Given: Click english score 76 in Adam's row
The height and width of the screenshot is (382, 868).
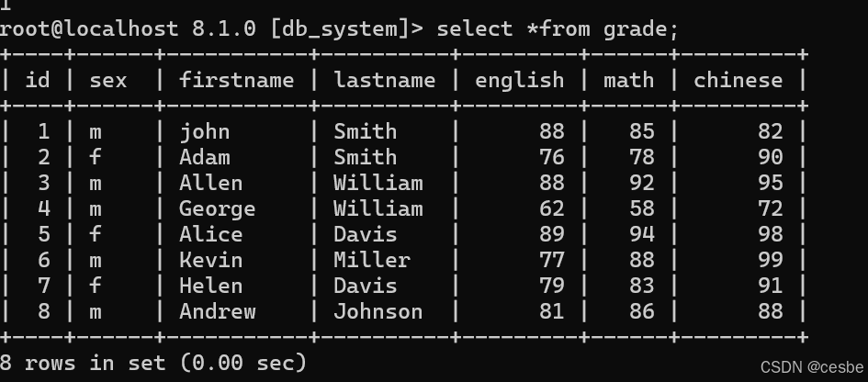Looking at the screenshot, I should (551, 157).
